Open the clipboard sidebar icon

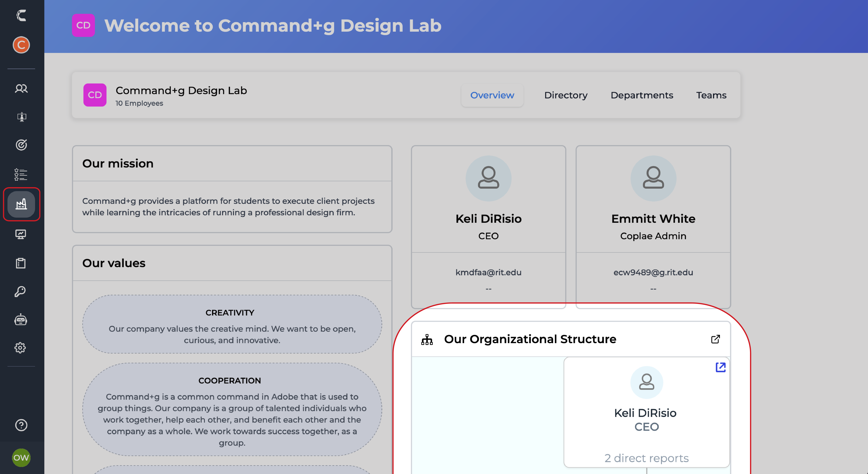click(x=21, y=263)
